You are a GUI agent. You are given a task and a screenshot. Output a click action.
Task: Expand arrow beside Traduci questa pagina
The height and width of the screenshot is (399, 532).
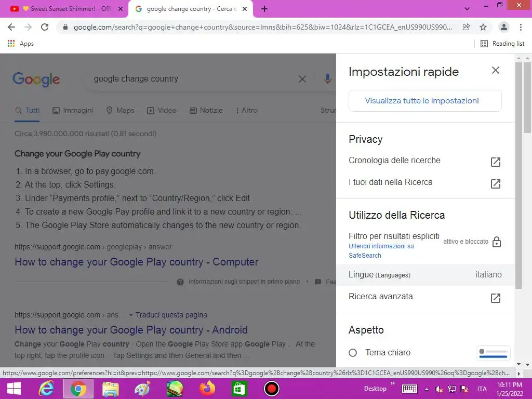(130, 315)
